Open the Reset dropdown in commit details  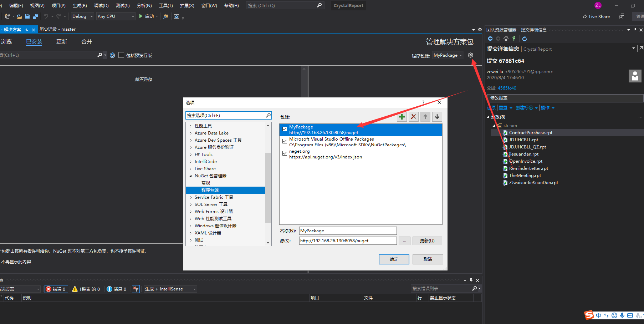coord(505,108)
